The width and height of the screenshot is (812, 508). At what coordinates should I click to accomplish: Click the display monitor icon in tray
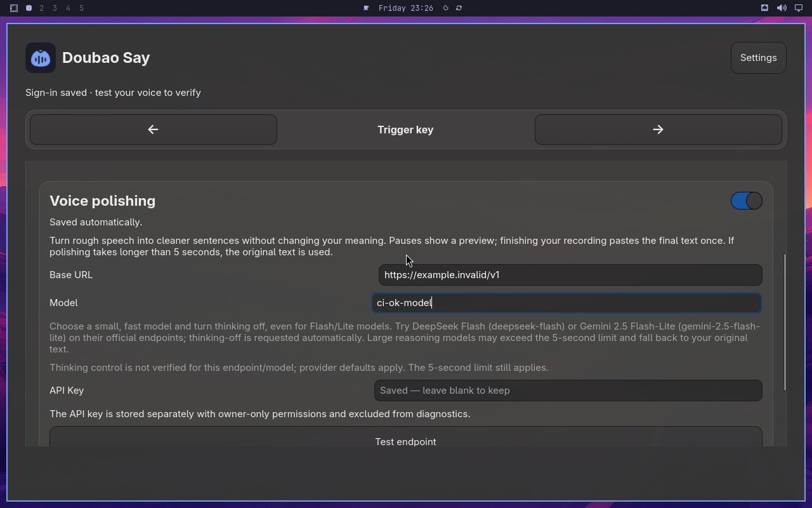coord(799,8)
